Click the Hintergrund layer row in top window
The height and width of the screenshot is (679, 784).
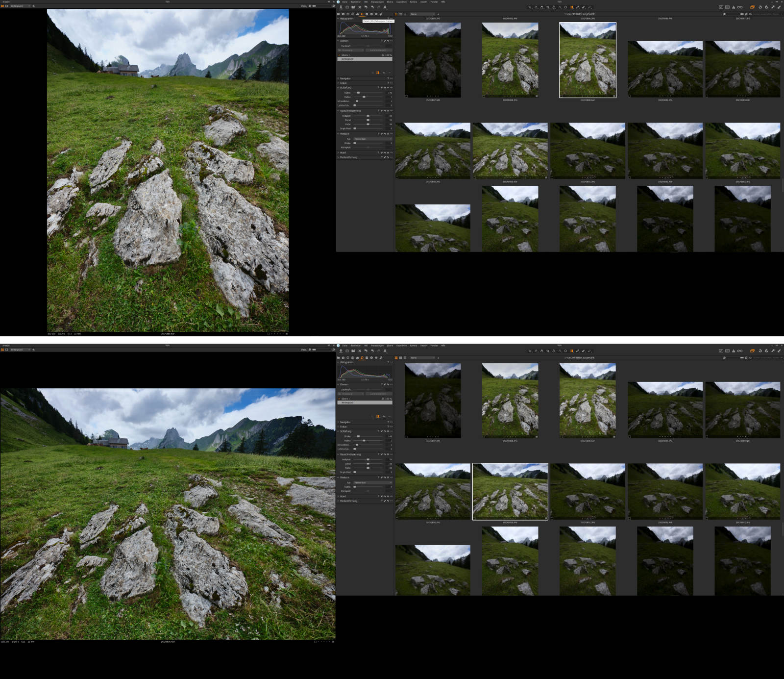click(365, 59)
